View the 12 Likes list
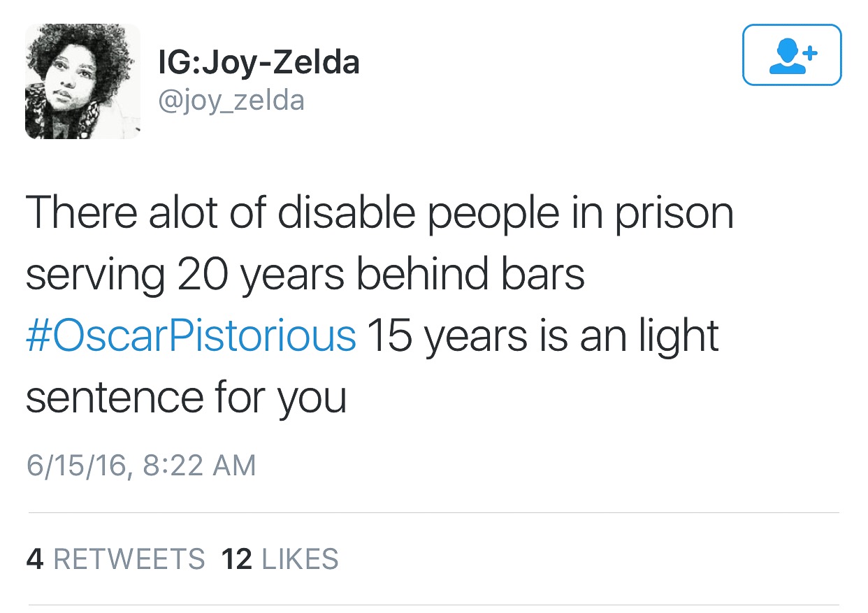 click(280, 559)
